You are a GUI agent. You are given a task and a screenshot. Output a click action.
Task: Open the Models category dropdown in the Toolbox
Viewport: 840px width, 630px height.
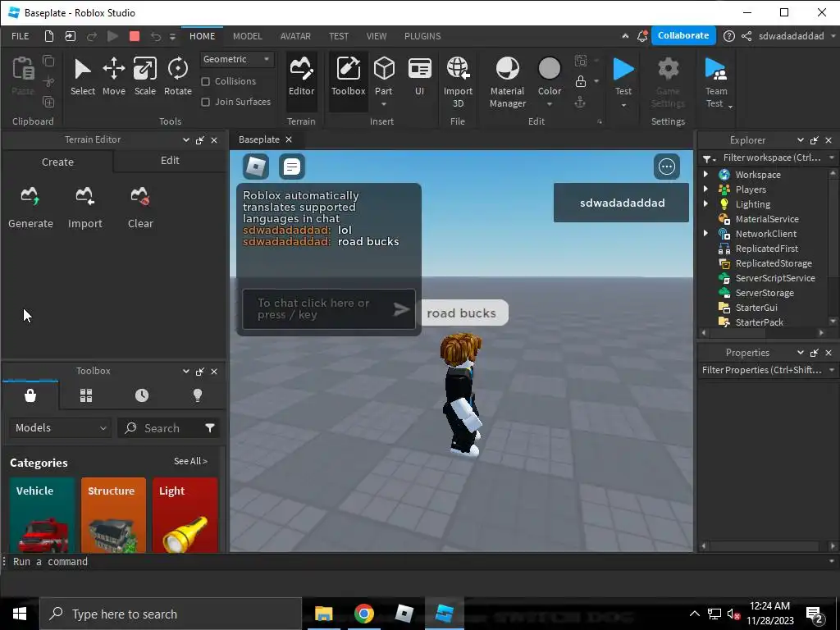click(x=60, y=427)
